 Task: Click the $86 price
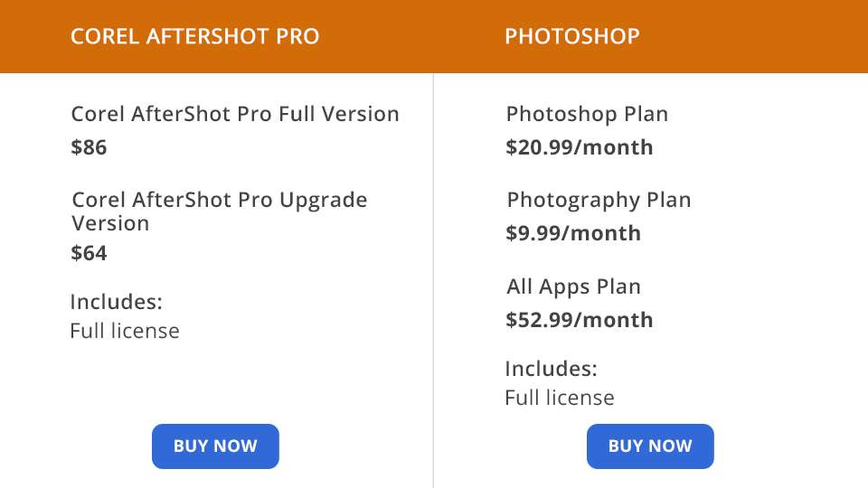tap(90, 147)
